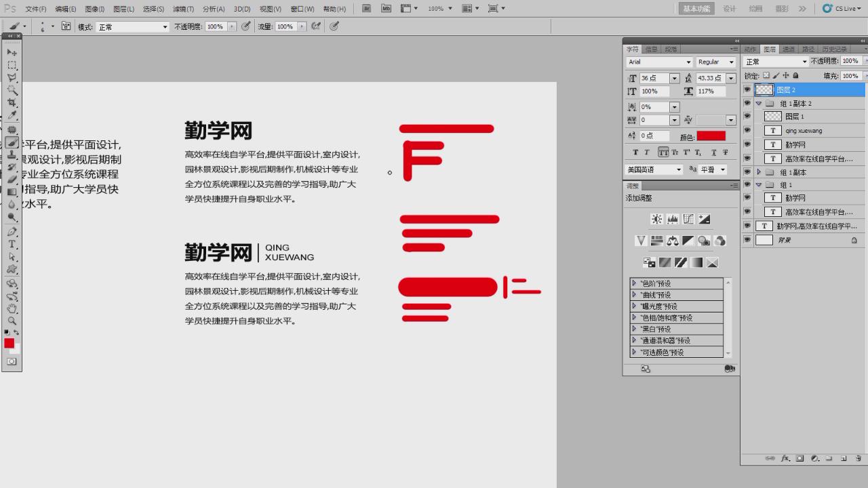Collapse group 组 1 副本 2
The width and height of the screenshot is (868, 488).
click(x=759, y=104)
